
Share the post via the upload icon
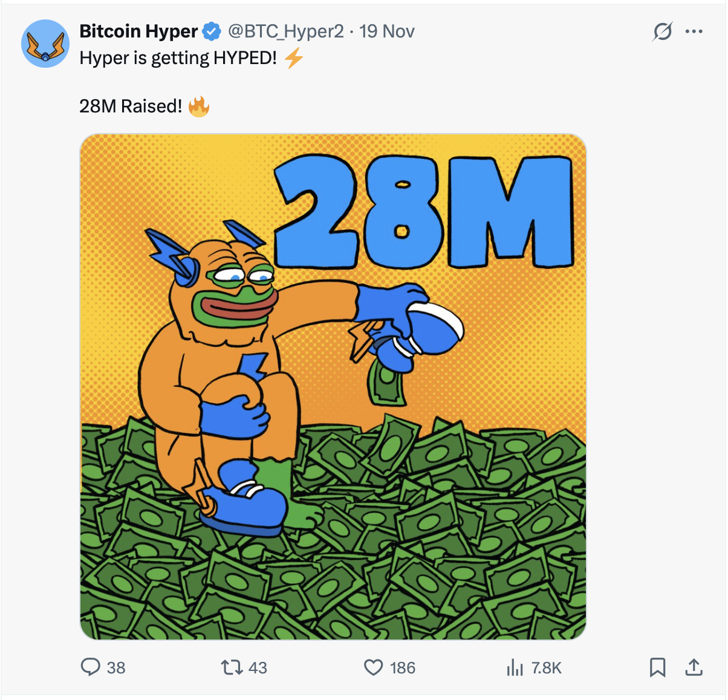[x=694, y=668]
